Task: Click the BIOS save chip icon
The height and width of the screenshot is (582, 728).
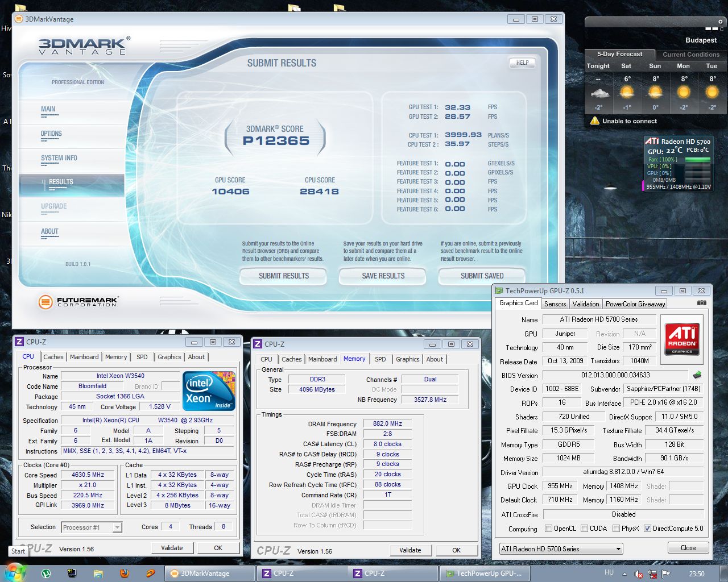Action: pos(697,375)
